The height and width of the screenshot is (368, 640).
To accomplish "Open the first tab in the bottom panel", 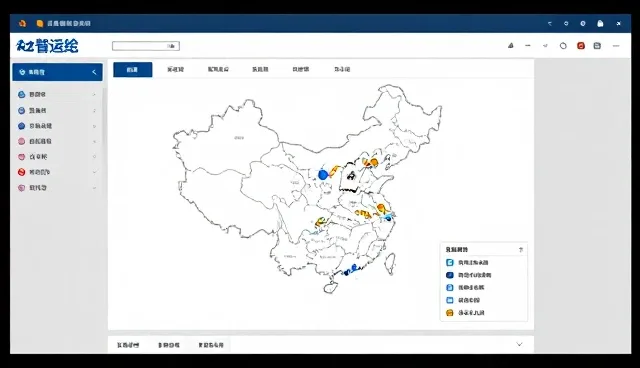I will [x=128, y=345].
